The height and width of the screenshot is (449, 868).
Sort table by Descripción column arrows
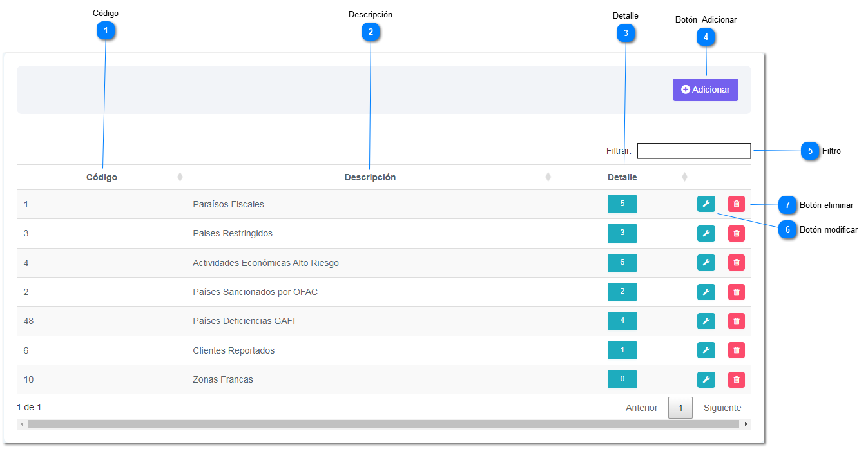click(548, 177)
